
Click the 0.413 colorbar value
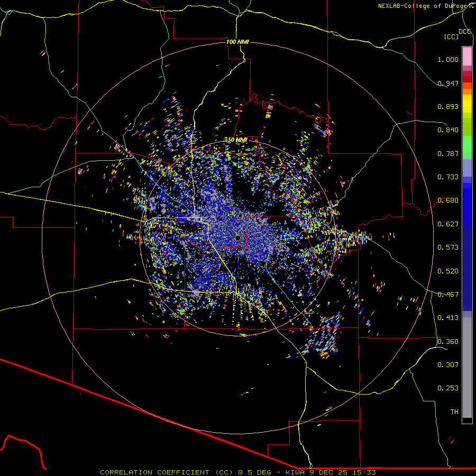(448, 318)
